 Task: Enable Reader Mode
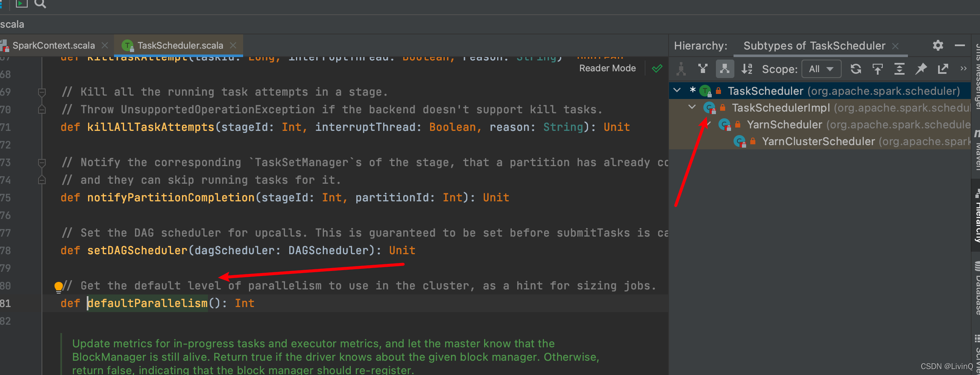point(607,68)
